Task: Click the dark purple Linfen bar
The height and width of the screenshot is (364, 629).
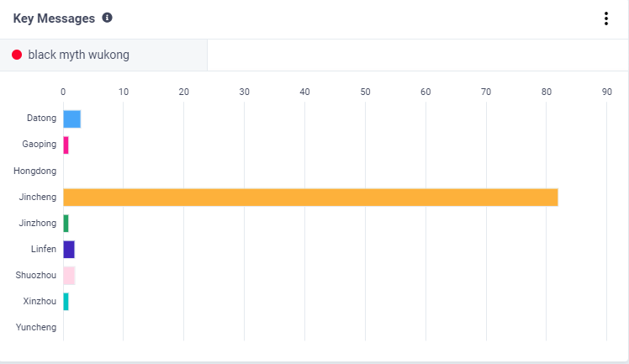Action: tap(69, 249)
